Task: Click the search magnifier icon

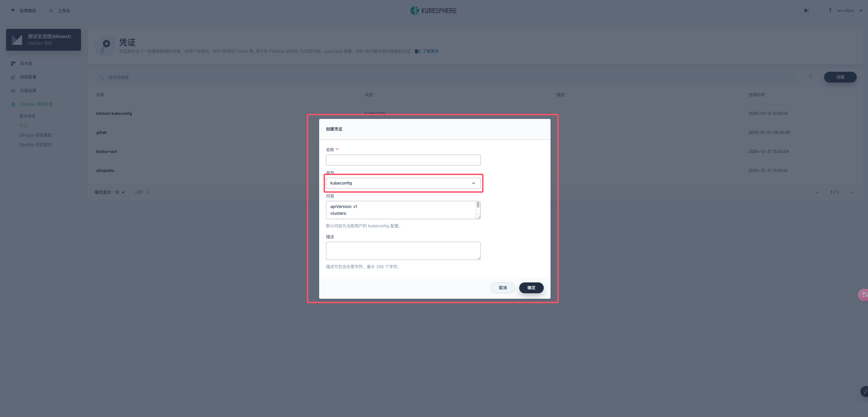Action: 101,77
